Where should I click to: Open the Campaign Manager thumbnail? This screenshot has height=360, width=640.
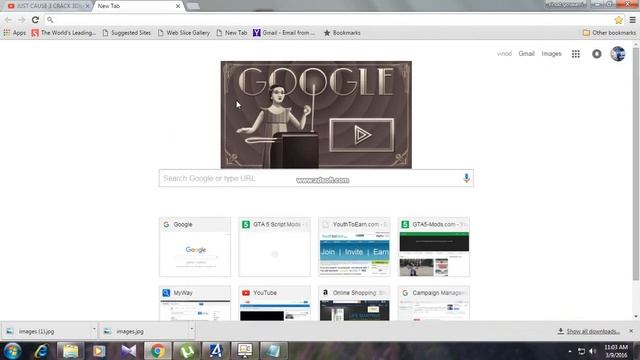[434, 303]
